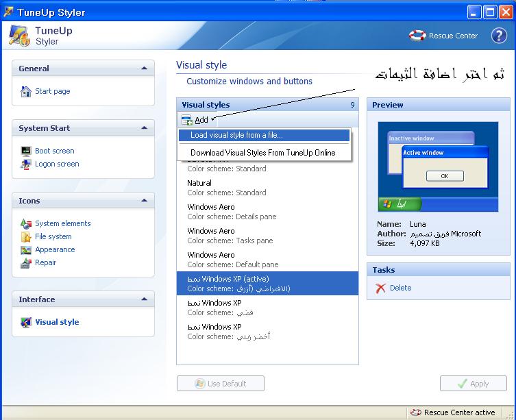This screenshot has height=420, width=516.
Task: Click the Add visual style icon
Action: tap(187, 120)
